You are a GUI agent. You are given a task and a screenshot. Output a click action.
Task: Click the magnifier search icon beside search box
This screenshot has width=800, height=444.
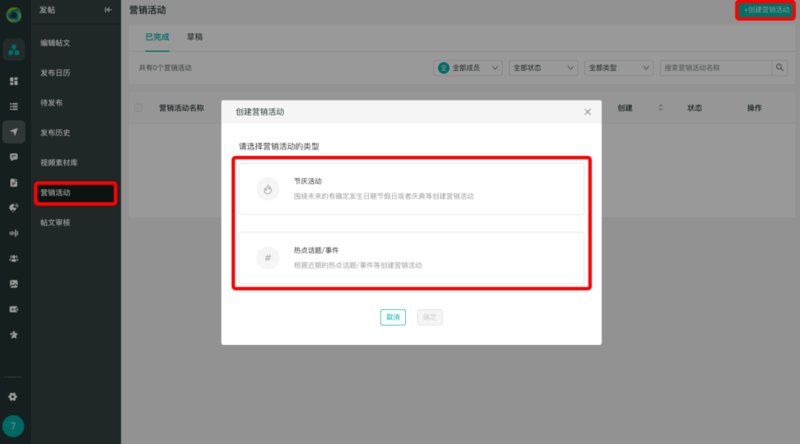click(780, 68)
